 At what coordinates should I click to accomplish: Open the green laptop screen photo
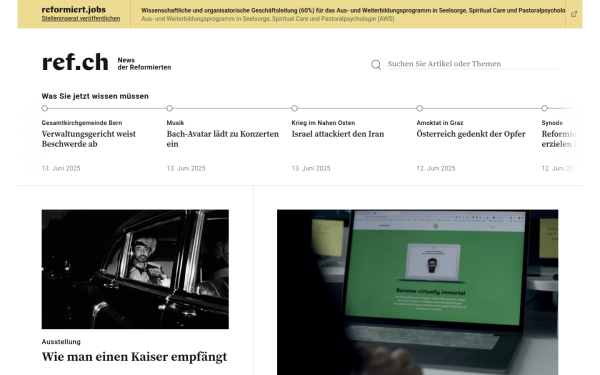[417, 292]
